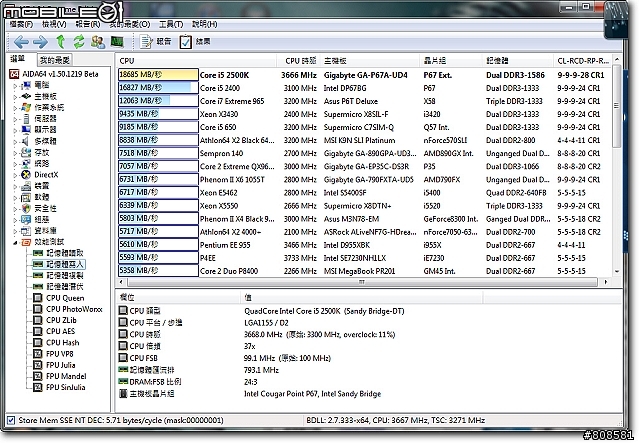Click the 18685 MB/秒 result bar
640x443 pixels.
(157, 74)
